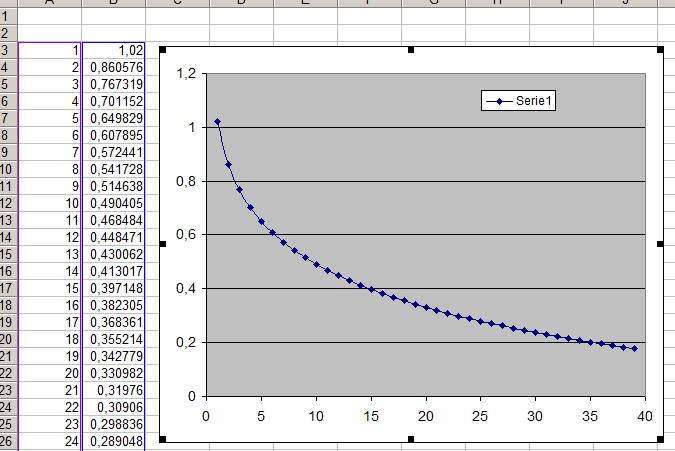Viewport: 675px width, 451px height.
Task: Click the 1,2 label on vertical axis
Action: [186, 74]
